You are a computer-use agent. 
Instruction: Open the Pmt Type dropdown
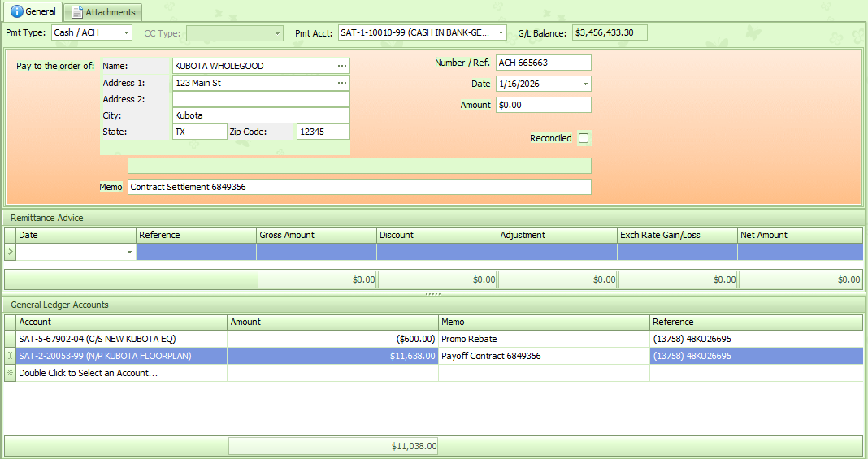[x=126, y=32]
